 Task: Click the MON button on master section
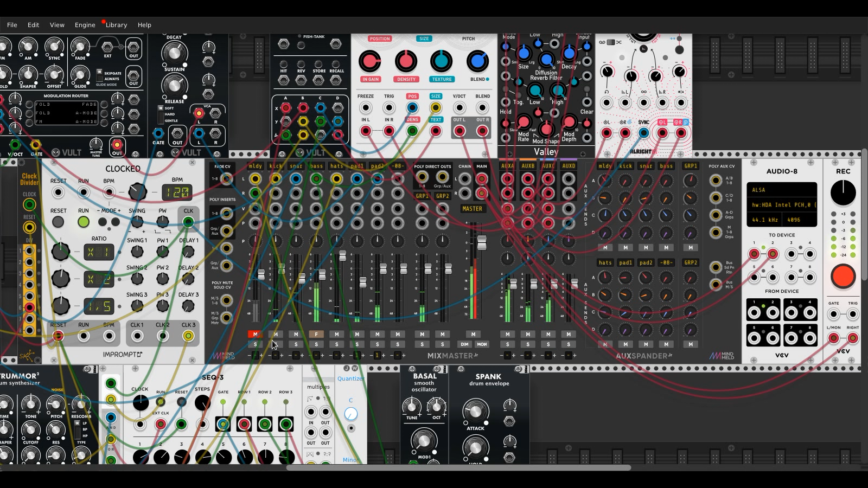click(482, 344)
